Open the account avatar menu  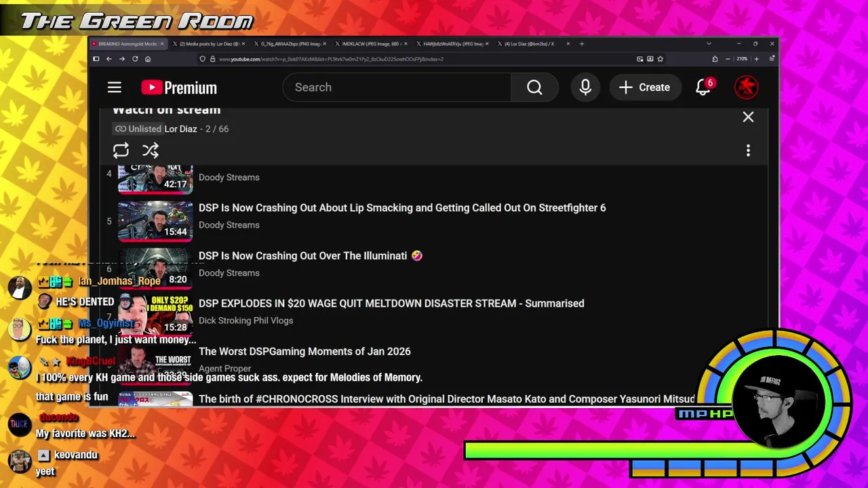[x=746, y=87]
